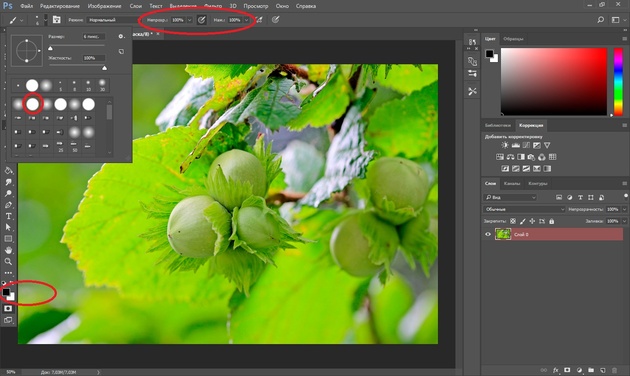Click the search icon in options bar
Screen dimensions: 630x376
pyautogui.click(x=600, y=20)
